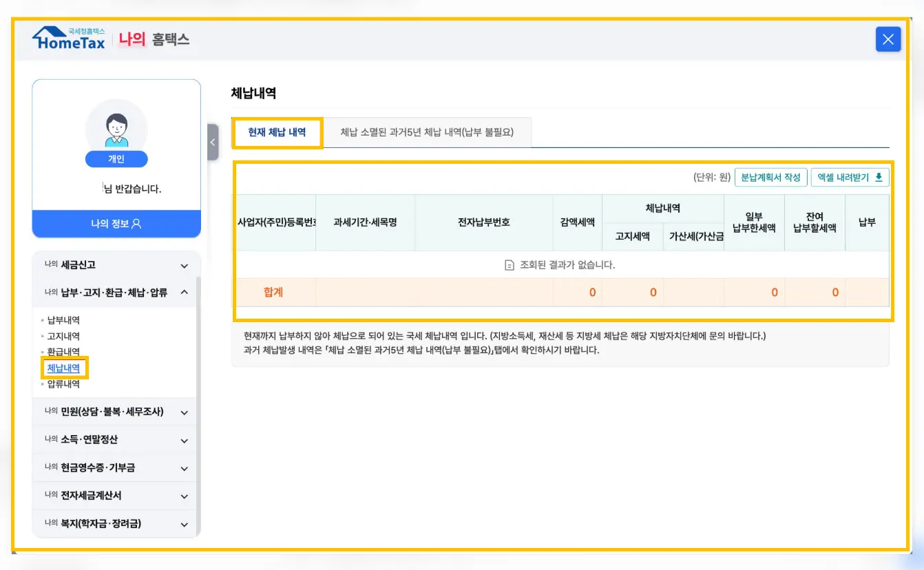
Task: Open 체납내역 menu link
Action: click(x=64, y=368)
